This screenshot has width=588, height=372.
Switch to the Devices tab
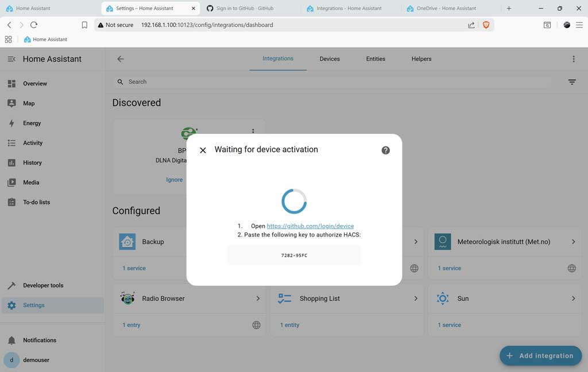330,59
